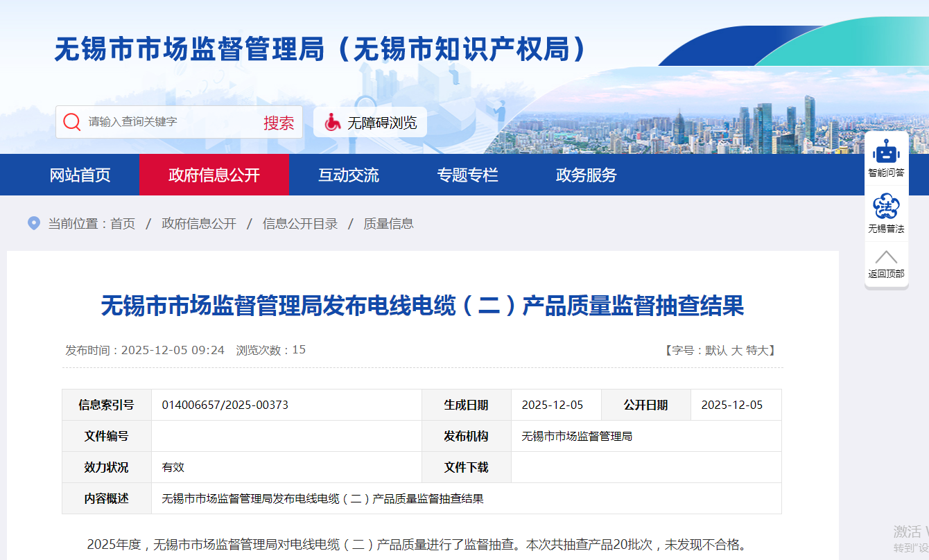Screen dimensions: 929x560
Task: Set font size to 特大
Action: click(757, 351)
